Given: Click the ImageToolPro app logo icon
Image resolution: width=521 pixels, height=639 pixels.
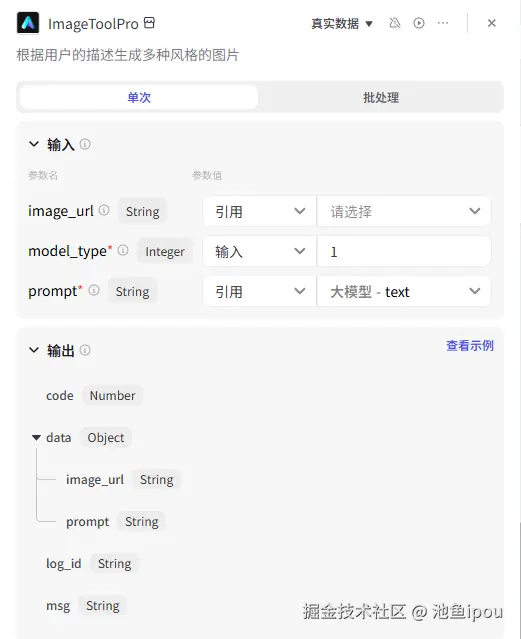Looking at the screenshot, I should (28, 23).
